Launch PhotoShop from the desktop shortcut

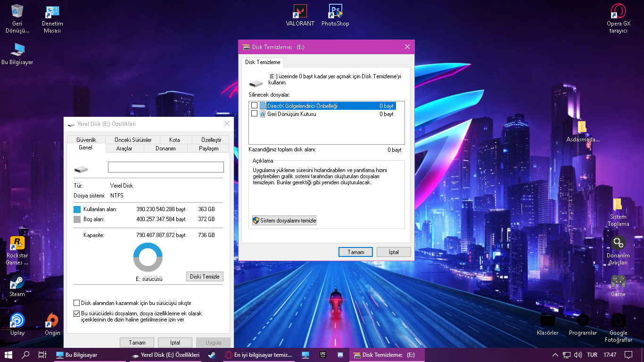335,15
